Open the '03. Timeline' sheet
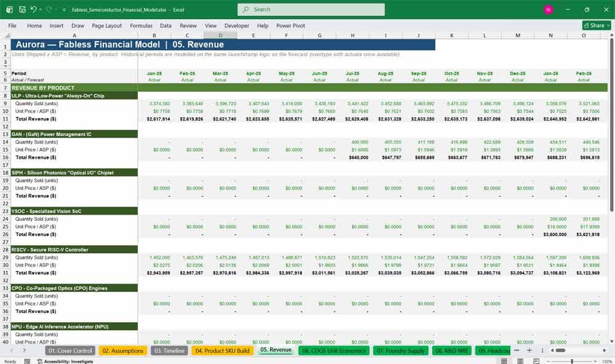Image resolution: width=615 pixels, height=364 pixels. click(170, 350)
